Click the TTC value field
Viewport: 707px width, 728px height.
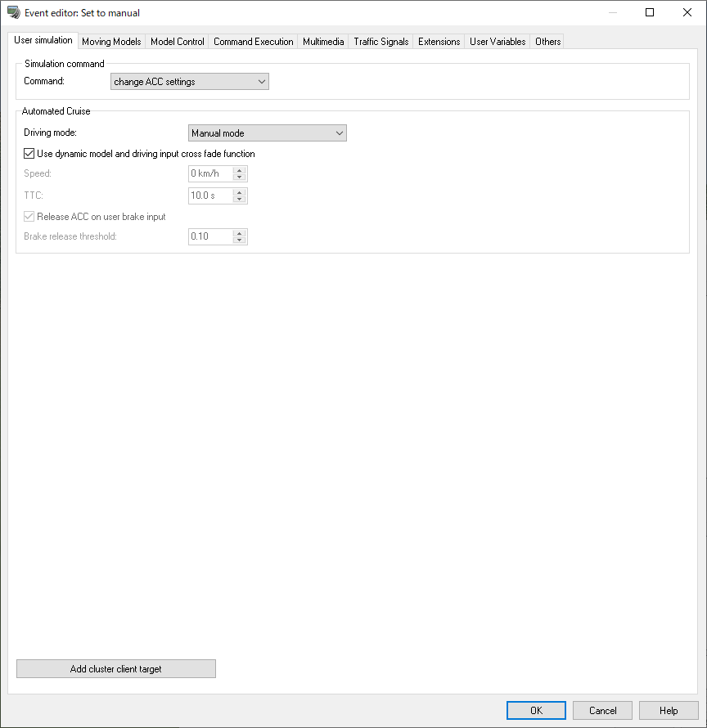coord(210,196)
